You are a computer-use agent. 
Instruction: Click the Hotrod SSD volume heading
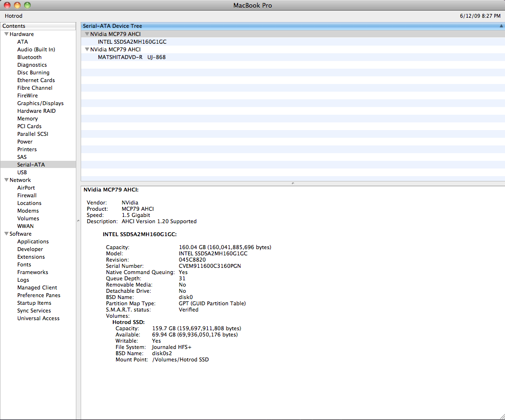[129, 322]
